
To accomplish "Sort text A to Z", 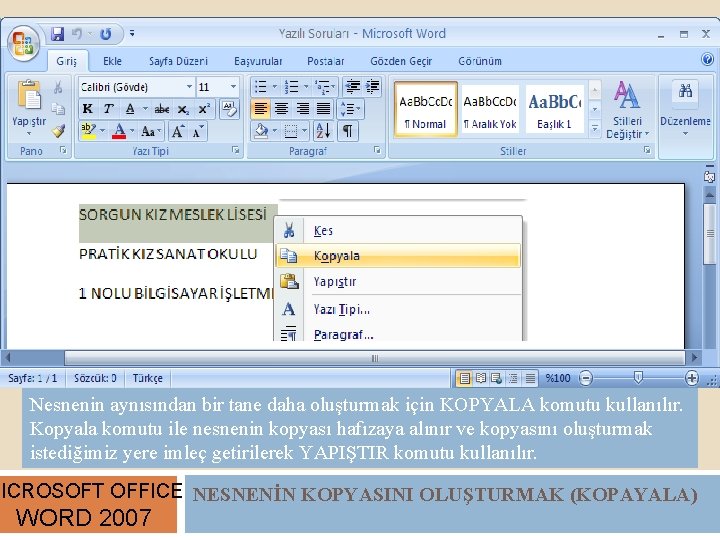I will click(323, 131).
